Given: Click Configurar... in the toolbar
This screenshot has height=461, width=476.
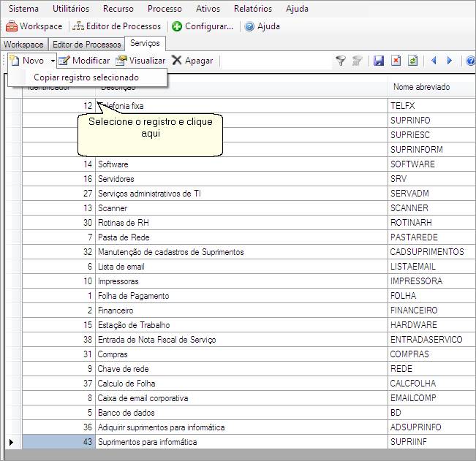Looking at the screenshot, I should pos(203,26).
